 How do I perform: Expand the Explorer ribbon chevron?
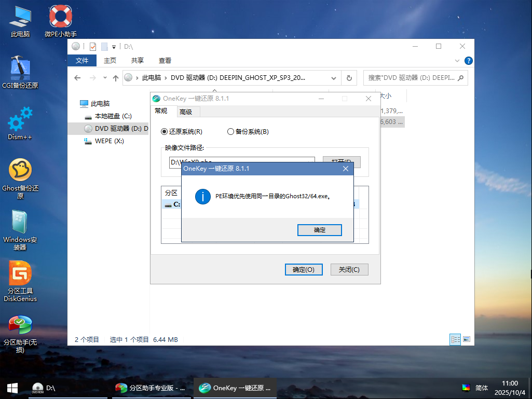click(x=457, y=61)
